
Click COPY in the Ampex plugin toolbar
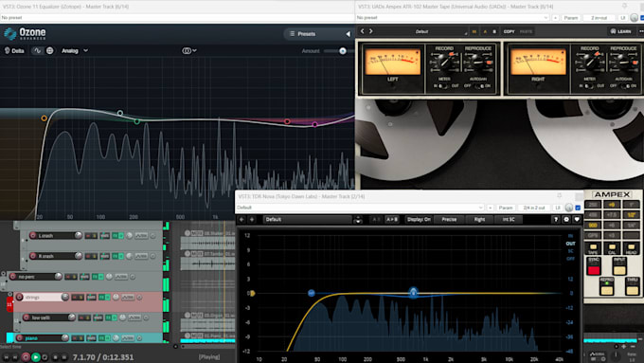pos(509,31)
